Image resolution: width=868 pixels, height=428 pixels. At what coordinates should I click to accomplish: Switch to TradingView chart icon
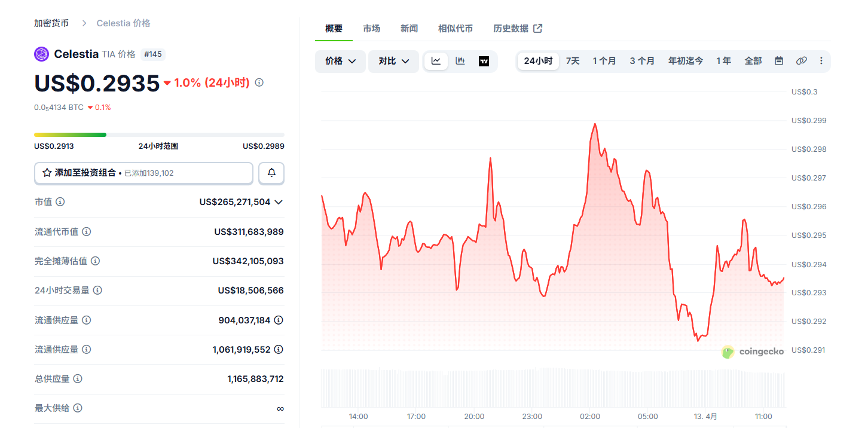484,61
